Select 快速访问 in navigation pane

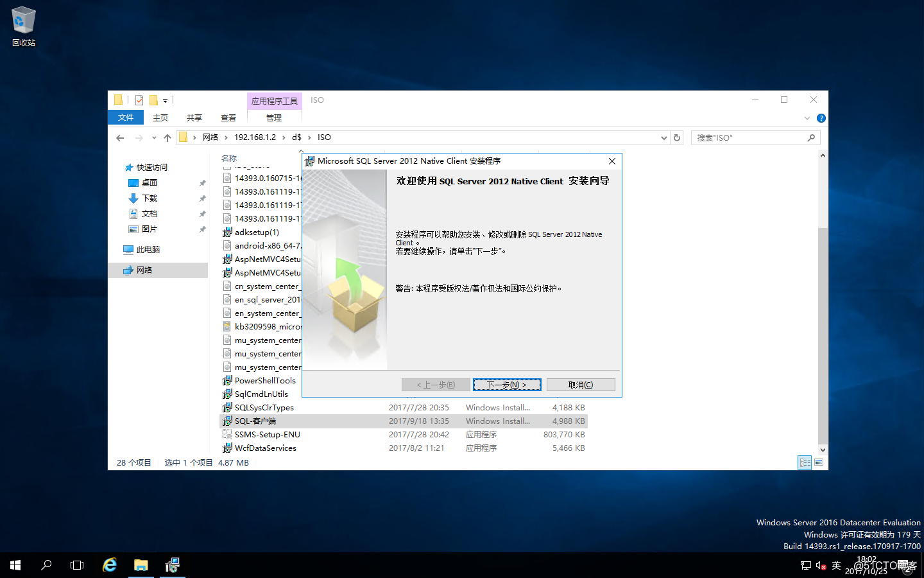[152, 168]
